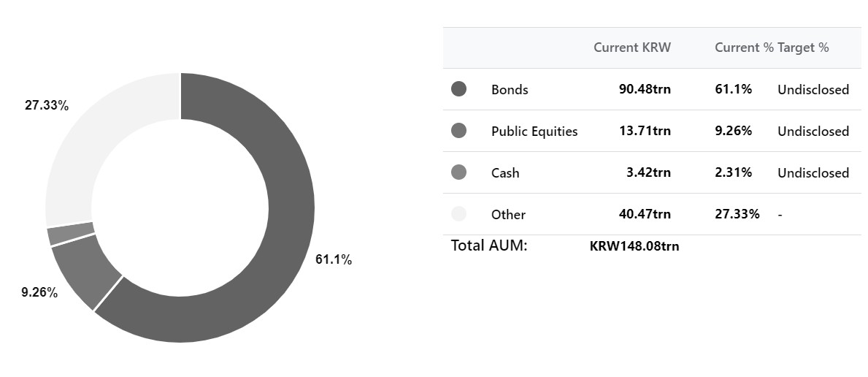Click the KRW148.08trn total AUM value

point(634,246)
